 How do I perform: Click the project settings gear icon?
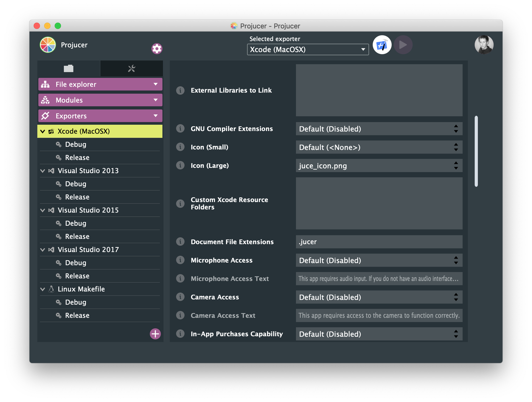157,49
